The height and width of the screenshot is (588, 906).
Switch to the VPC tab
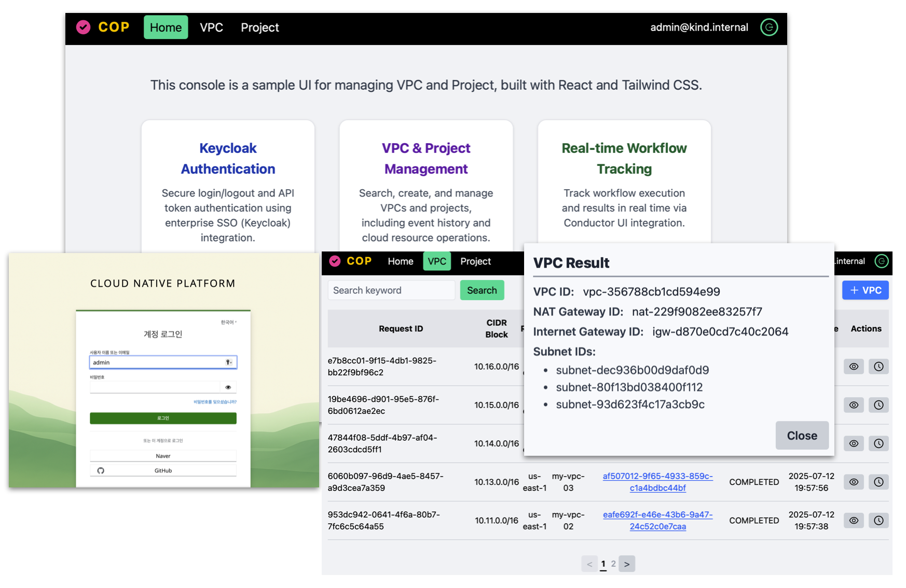pyautogui.click(x=436, y=261)
